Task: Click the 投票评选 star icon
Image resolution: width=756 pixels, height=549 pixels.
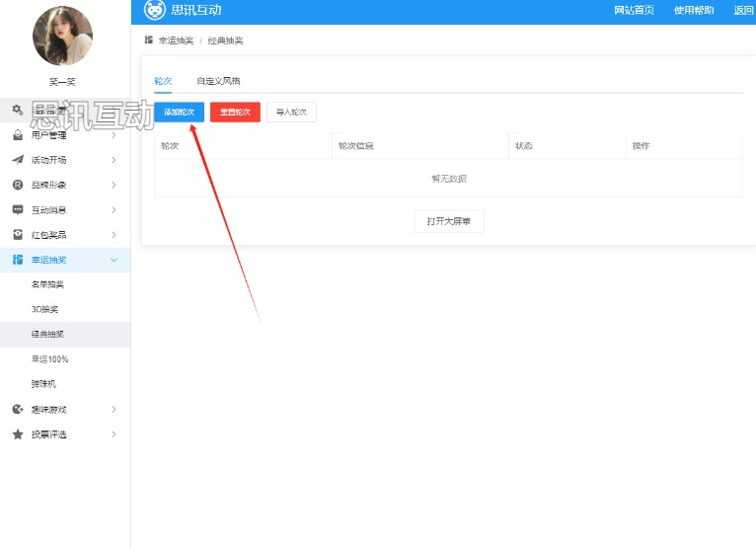Action: pos(18,434)
